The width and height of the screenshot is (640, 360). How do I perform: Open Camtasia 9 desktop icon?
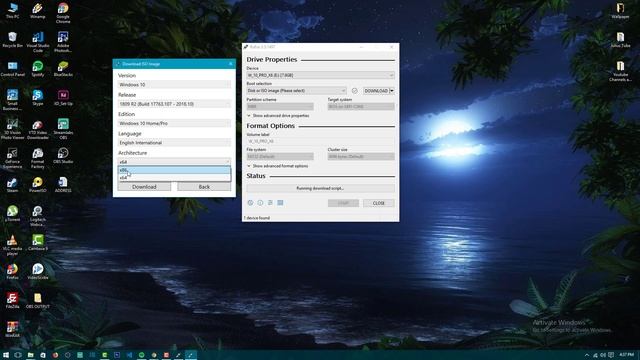click(38, 243)
